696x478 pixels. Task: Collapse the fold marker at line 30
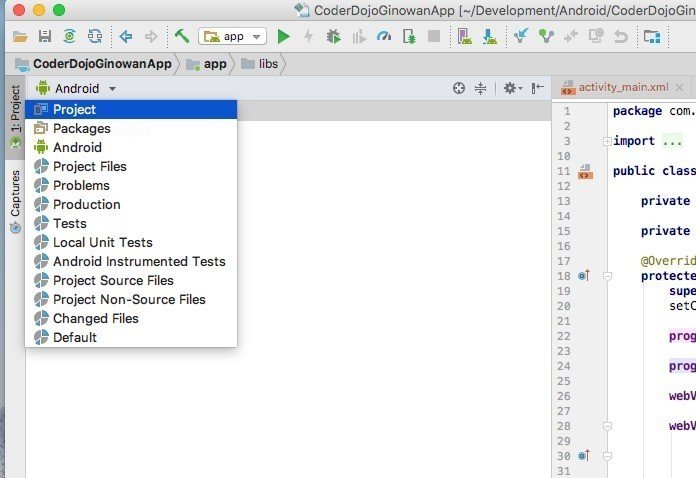(607, 456)
